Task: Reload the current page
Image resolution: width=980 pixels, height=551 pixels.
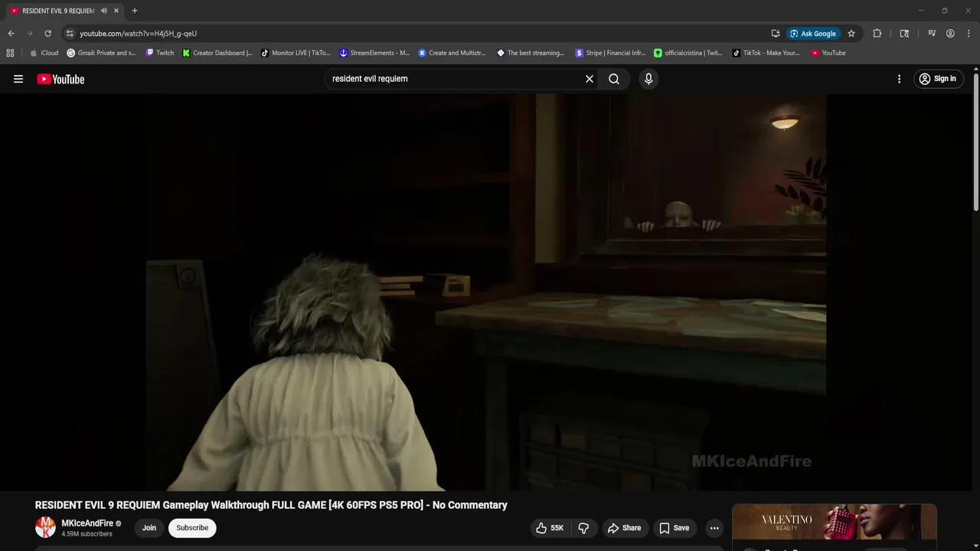Action: 47,34
